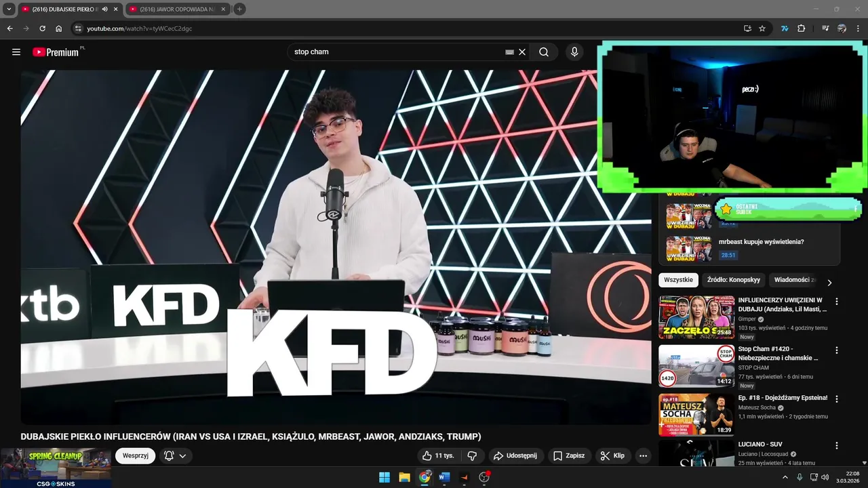Open Mateusz Socha thumbnail 18:39
The width and height of the screenshot is (868, 488).
[696, 415]
